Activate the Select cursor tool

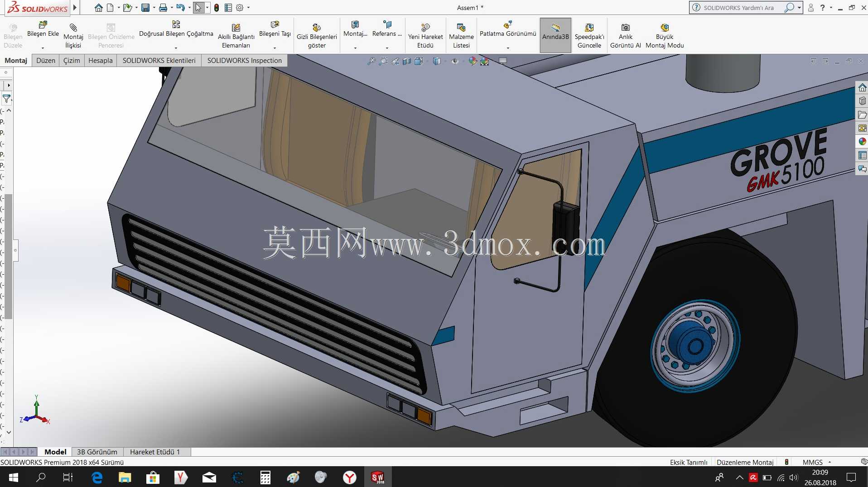click(198, 8)
